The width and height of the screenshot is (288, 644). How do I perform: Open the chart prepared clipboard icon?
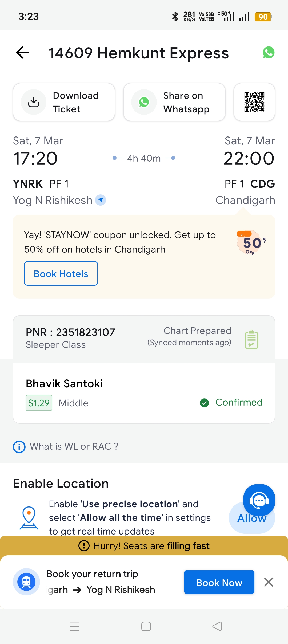click(x=251, y=339)
